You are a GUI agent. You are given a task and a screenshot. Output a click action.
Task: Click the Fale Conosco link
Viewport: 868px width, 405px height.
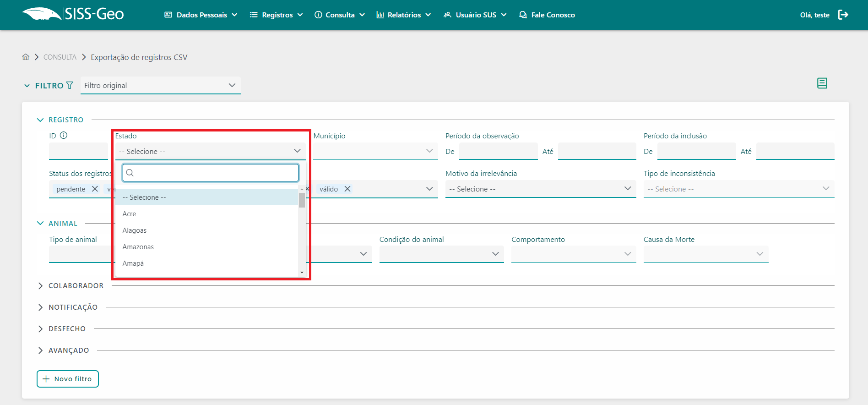[x=547, y=15]
